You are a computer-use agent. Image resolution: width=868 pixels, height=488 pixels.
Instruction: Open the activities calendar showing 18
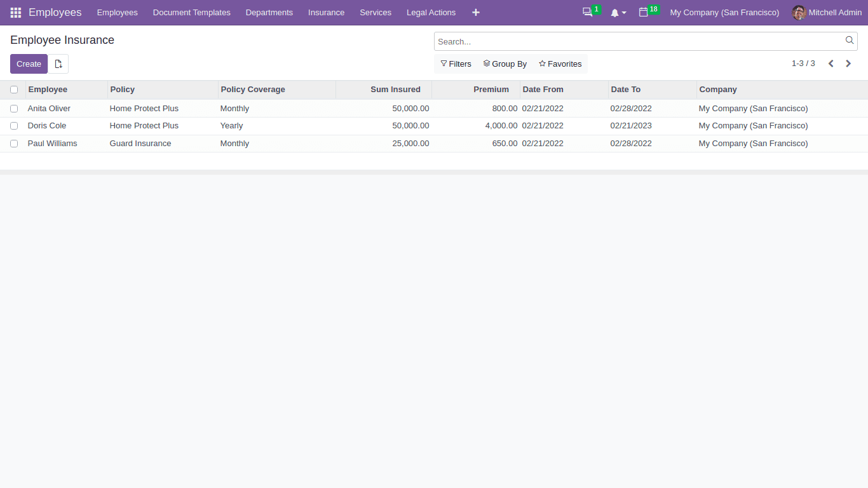(644, 12)
